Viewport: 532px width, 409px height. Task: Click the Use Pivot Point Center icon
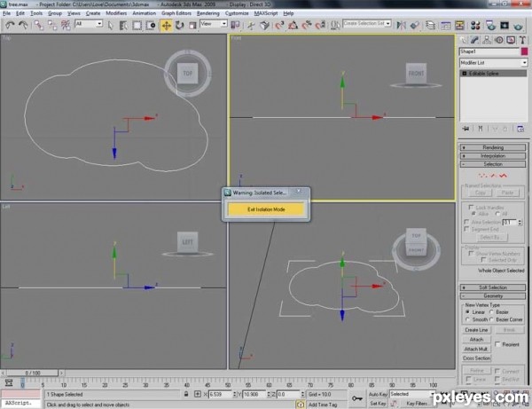click(x=235, y=25)
